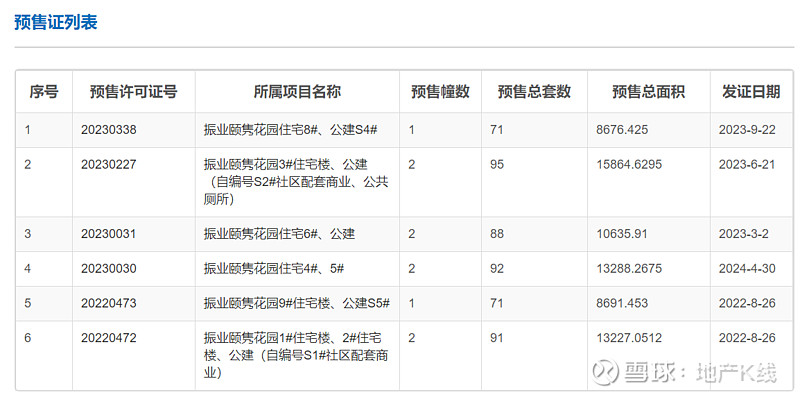Click serial number 6
The height and width of the screenshot is (397, 800).
pyautogui.click(x=28, y=338)
